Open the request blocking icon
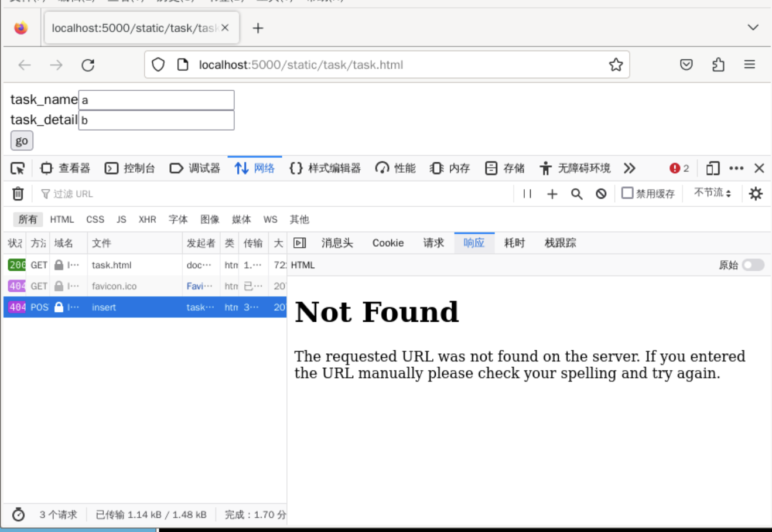 601,194
